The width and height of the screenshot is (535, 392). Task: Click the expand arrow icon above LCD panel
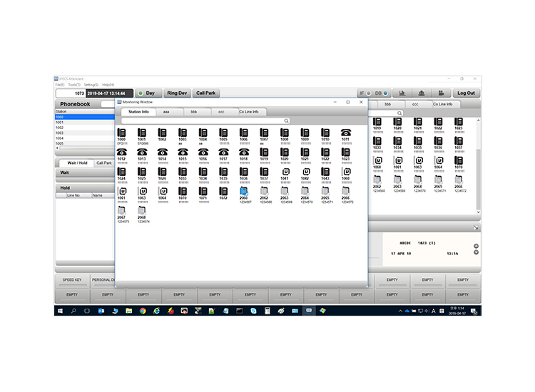pos(476,227)
